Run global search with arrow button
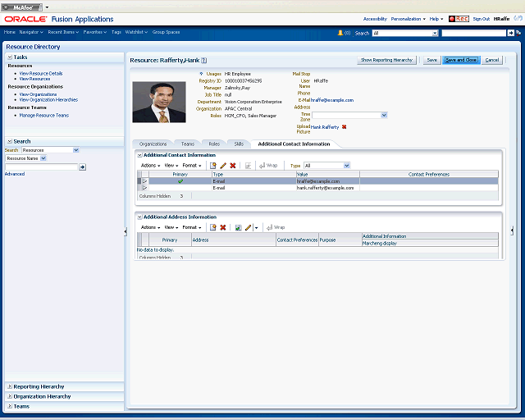This screenshot has height=420, width=525. tap(510, 33)
